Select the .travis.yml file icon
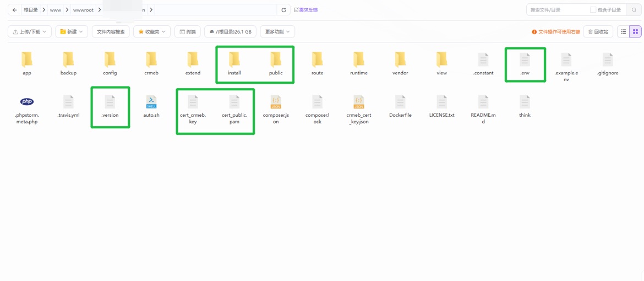Image resolution: width=644 pixels, height=281 pixels. click(x=68, y=101)
